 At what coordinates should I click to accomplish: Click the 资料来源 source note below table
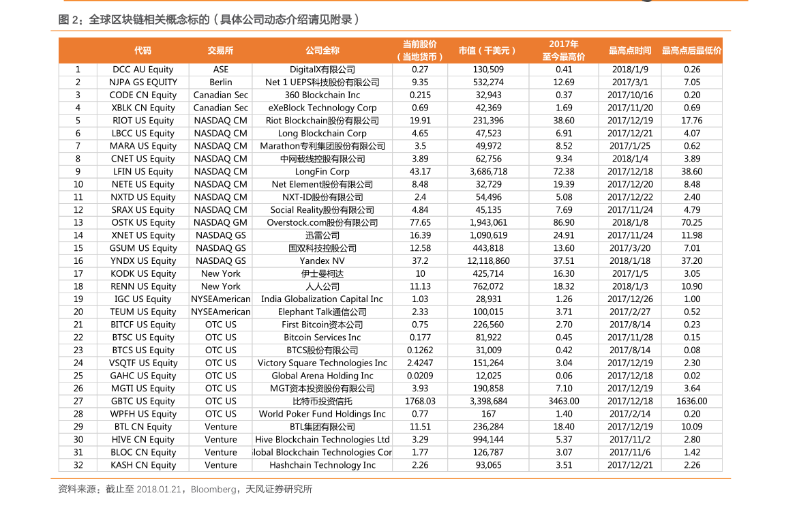[x=185, y=490]
